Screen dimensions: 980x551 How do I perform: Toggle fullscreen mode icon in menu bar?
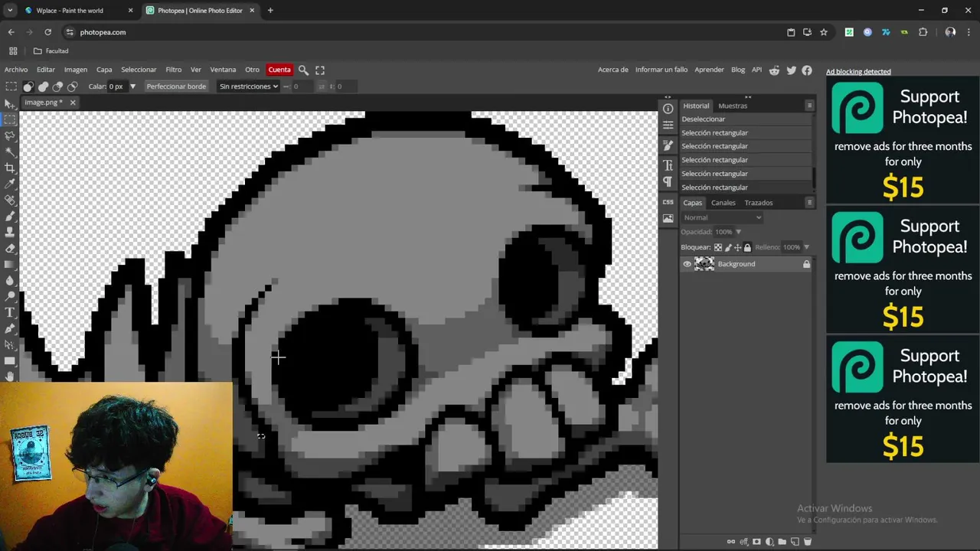point(320,70)
